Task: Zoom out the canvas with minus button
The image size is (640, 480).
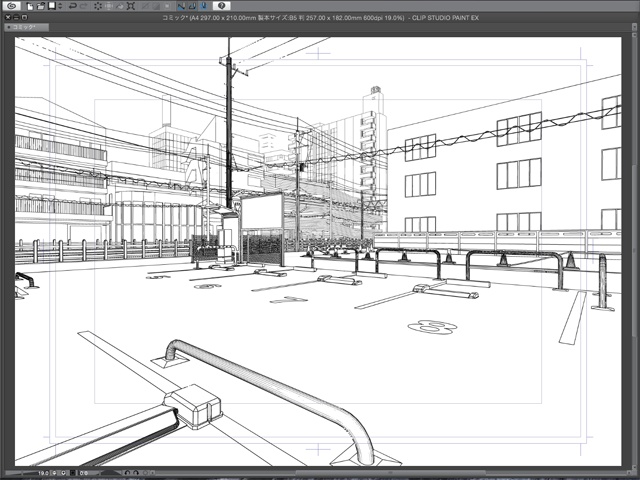Action: click(54, 473)
